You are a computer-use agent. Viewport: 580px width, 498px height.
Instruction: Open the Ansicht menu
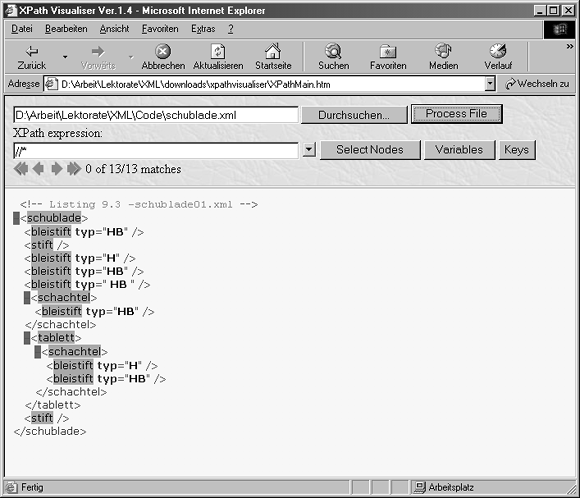click(114, 29)
